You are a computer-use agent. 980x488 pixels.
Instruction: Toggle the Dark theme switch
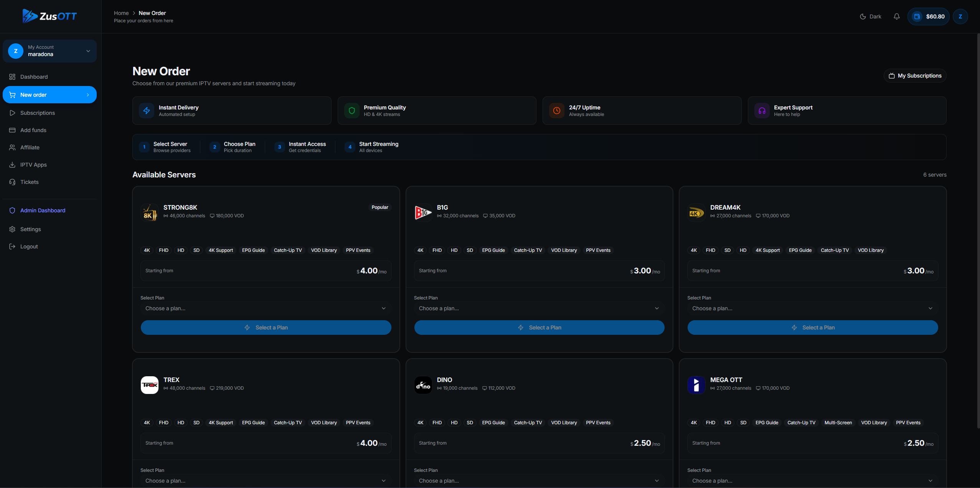pyautogui.click(x=870, y=17)
